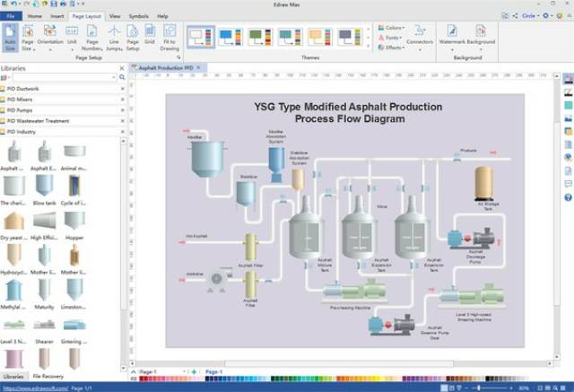The width and height of the screenshot is (574, 392).
Task: Click the edrawsoft.com link in status bar
Action: pyautogui.click(x=32, y=388)
